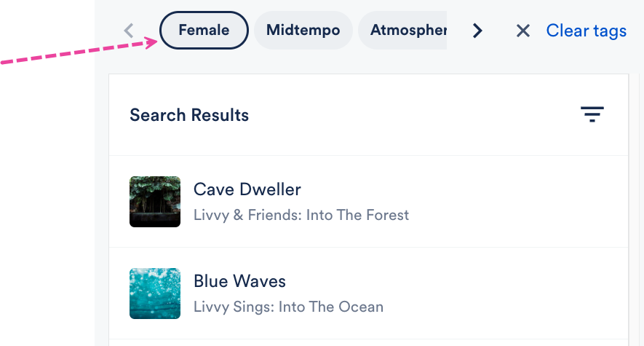This screenshot has height=346, width=644.
Task: Click blank area of the Blue Waves row
Action: click(514, 294)
